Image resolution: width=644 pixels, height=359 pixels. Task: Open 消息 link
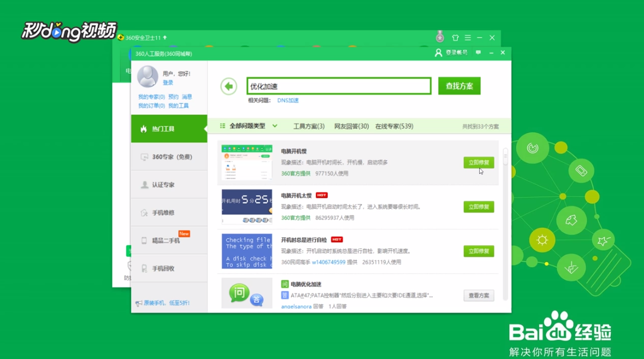point(187,97)
